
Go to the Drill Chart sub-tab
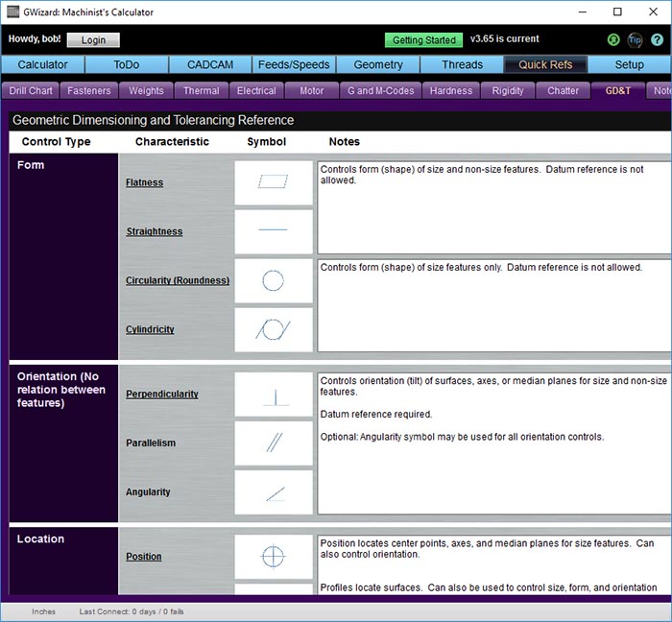pos(31,91)
